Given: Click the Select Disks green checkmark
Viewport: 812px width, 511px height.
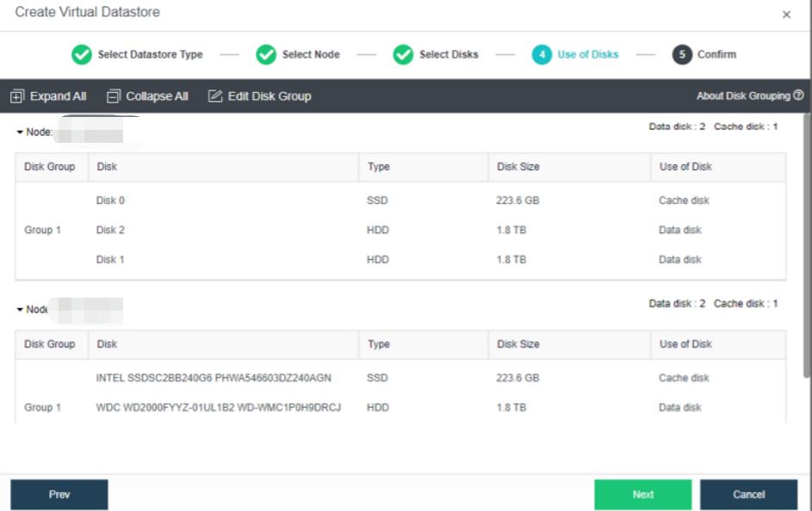Looking at the screenshot, I should coord(403,54).
